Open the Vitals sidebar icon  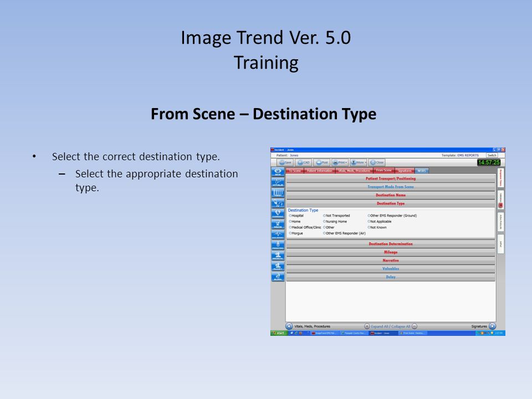tap(278, 182)
